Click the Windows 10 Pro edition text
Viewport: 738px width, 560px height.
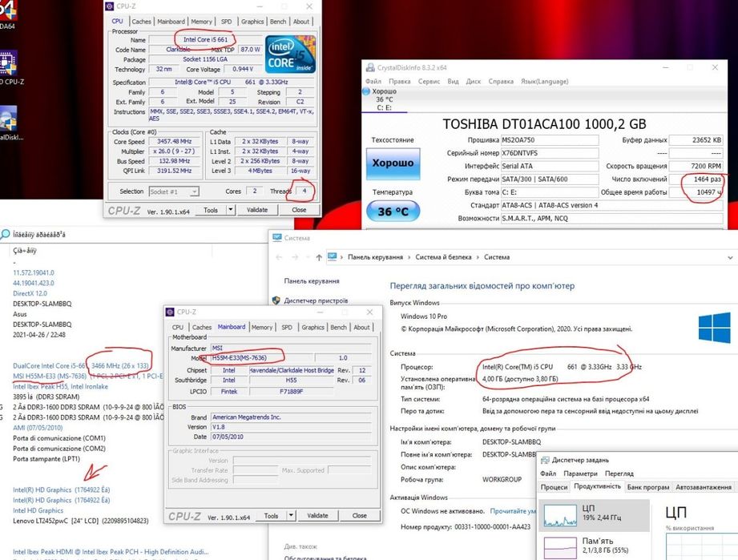424,316
